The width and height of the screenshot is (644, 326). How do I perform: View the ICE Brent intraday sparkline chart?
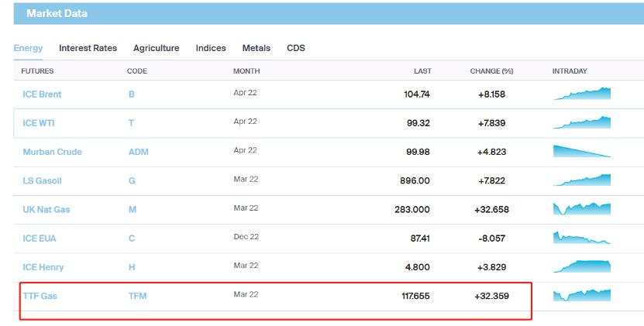(x=581, y=94)
